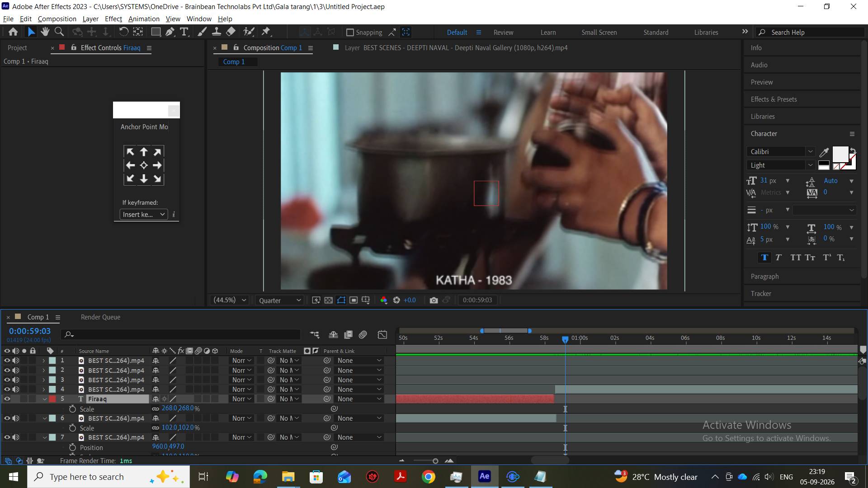The image size is (868, 488).
Task: Select the Eraser tool
Action: pyautogui.click(x=231, y=32)
